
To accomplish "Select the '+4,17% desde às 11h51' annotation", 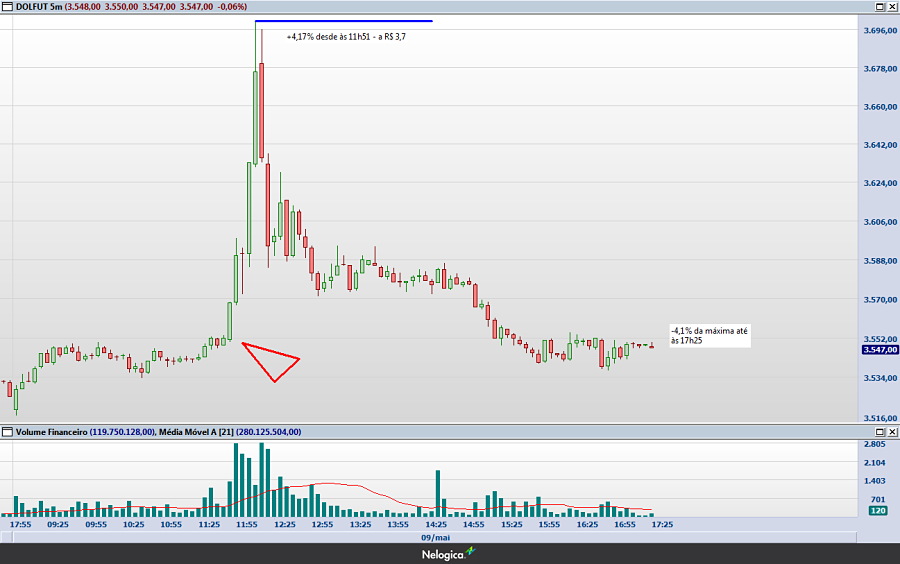I will (x=346, y=37).
